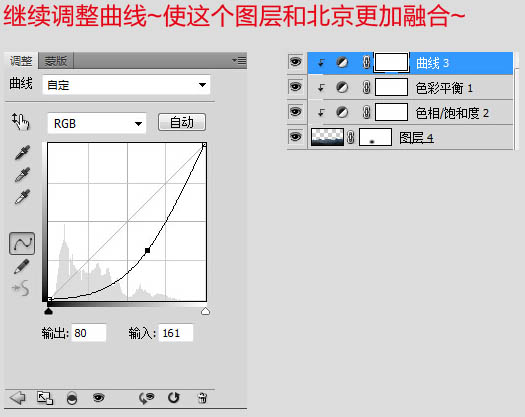Toggle adjustment layer visibility eye in panel

point(98,398)
